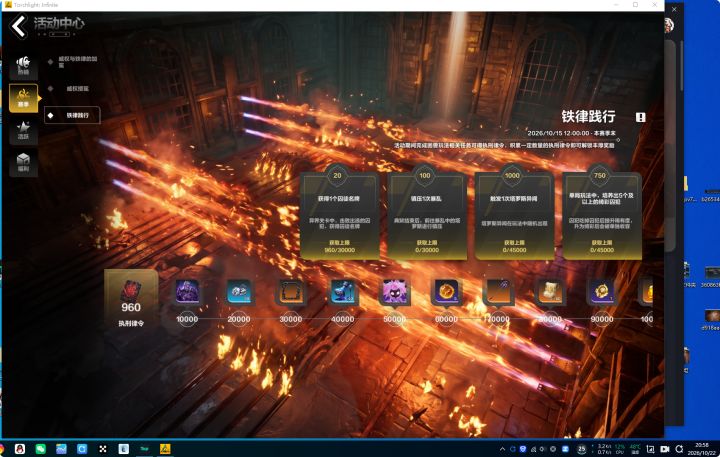
Task: Click the 90000 milestone marker
Action: [x=602, y=319]
